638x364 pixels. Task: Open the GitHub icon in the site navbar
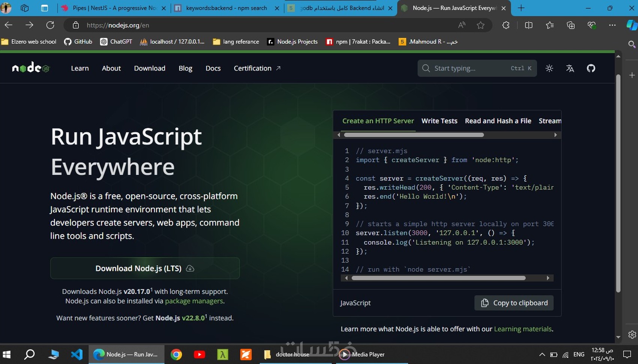click(591, 68)
